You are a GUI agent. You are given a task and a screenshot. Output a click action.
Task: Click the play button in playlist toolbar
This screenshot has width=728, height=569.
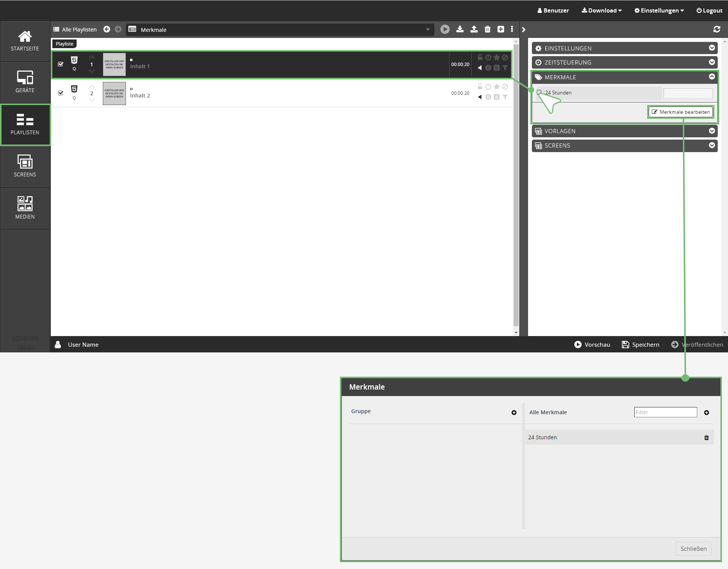coord(445,29)
